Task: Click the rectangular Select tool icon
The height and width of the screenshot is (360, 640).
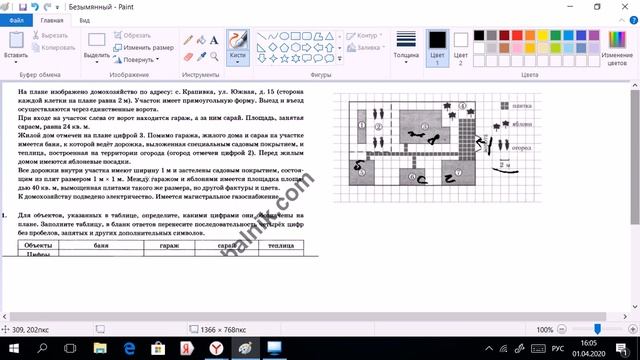Action: click(x=97, y=40)
